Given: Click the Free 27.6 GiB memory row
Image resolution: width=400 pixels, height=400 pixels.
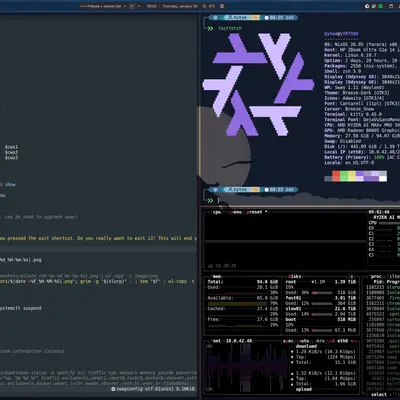Looking at the screenshot, I should click(243, 319).
